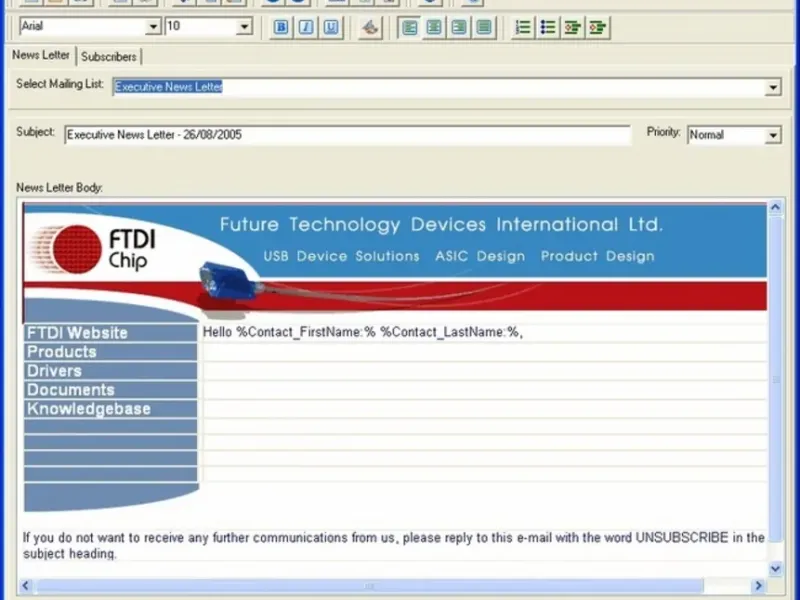Expand the Select Mailing List dropdown

[772, 87]
